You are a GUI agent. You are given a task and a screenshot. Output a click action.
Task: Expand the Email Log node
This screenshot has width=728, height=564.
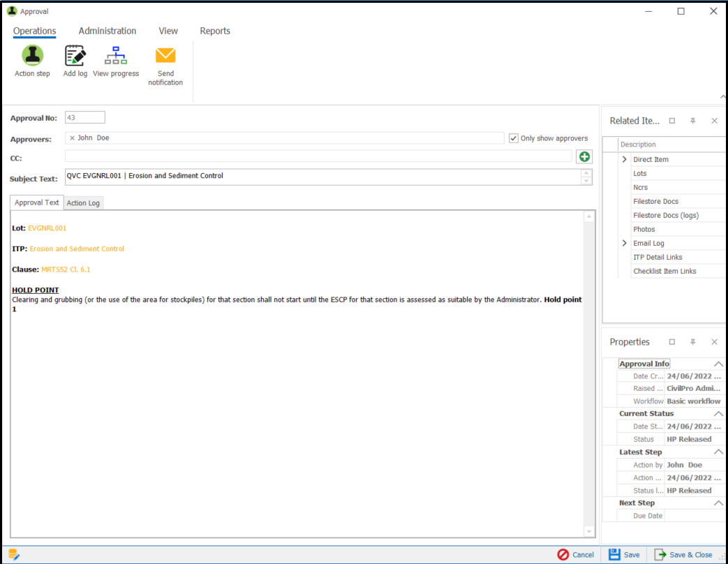click(625, 243)
